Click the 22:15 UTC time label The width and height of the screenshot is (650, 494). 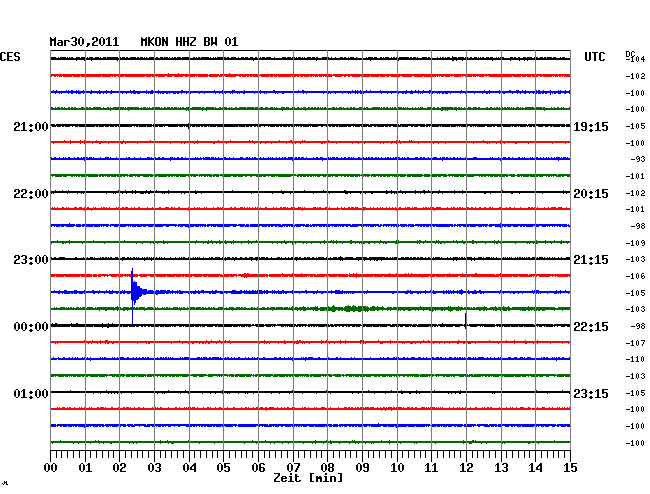point(591,327)
